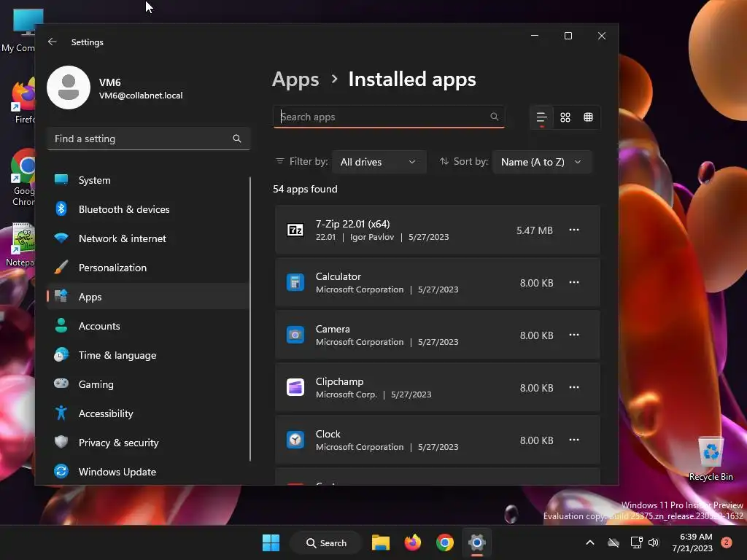Switch to list view layout

542,117
